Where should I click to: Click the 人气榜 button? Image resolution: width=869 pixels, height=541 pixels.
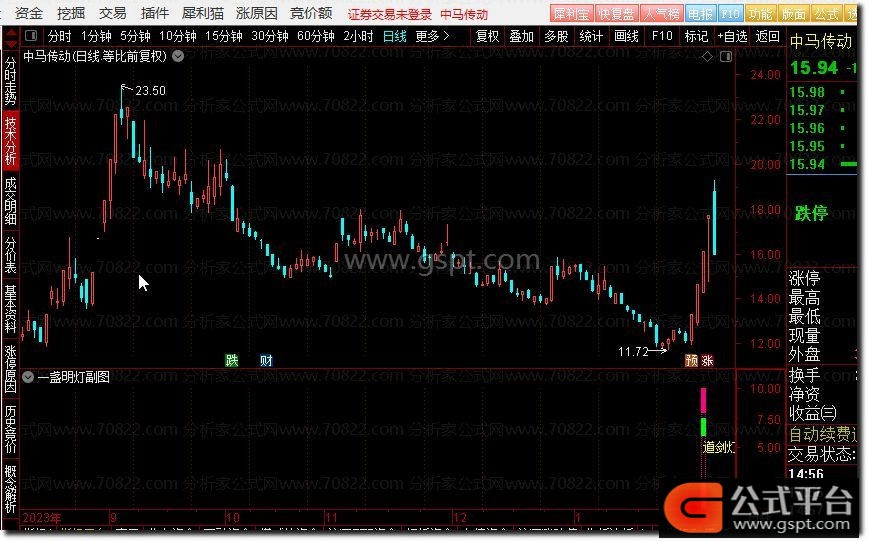tap(661, 14)
